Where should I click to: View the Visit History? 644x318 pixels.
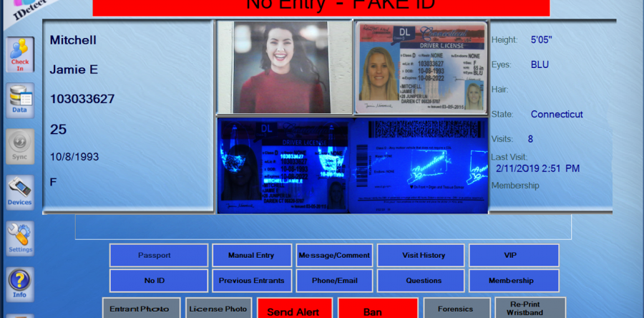point(424,255)
